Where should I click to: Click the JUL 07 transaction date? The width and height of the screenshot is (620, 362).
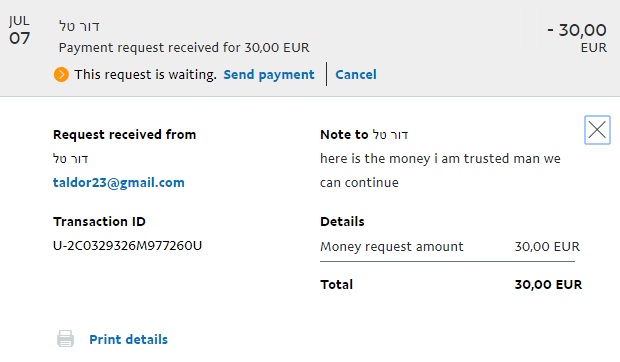(x=19, y=30)
